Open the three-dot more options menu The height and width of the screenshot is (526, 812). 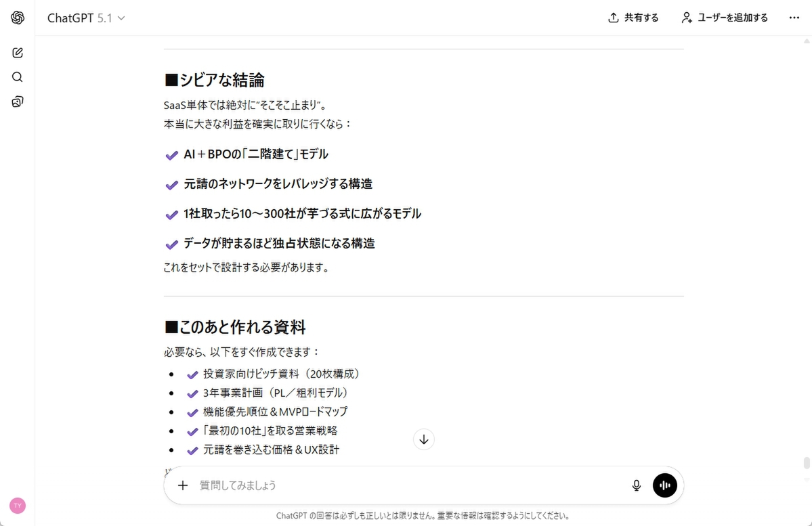[794, 18]
